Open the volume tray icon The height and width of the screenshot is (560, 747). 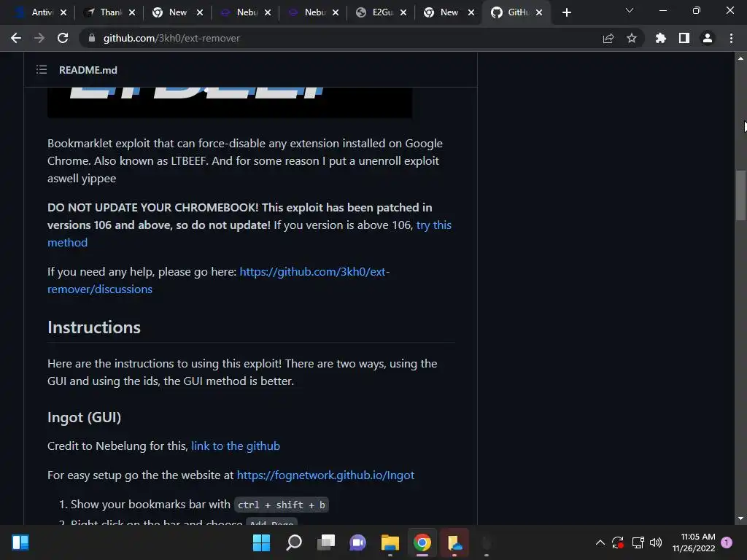[x=656, y=542]
